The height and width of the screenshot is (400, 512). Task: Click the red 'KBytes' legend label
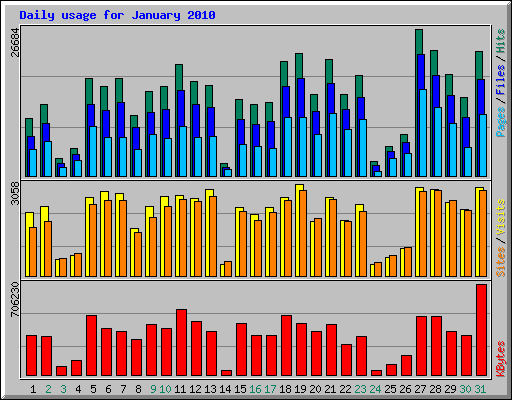click(x=500, y=359)
